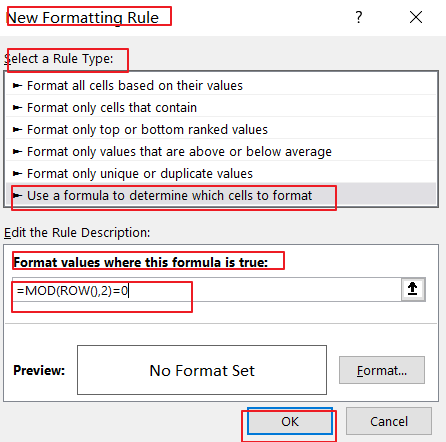Select Format all cells based on their values
Viewport: 446px width, 442px height.
tap(221, 86)
